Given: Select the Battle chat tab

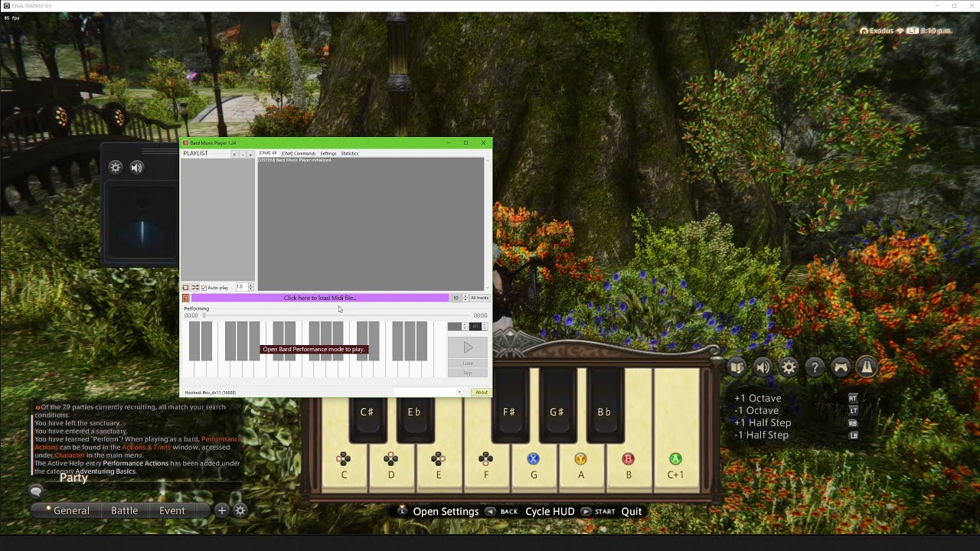Looking at the screenshot, I should tap(125, 510).
